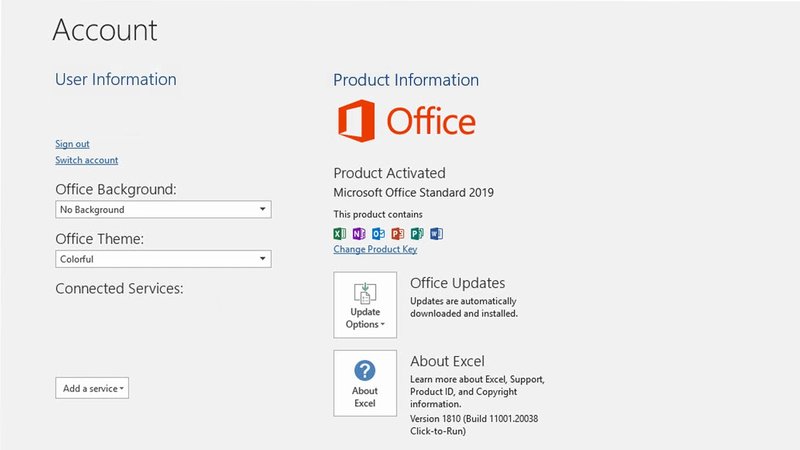This screenshot has height=450, width=800.
Task: Sign out of the Office account
Action: pos(72,144)
